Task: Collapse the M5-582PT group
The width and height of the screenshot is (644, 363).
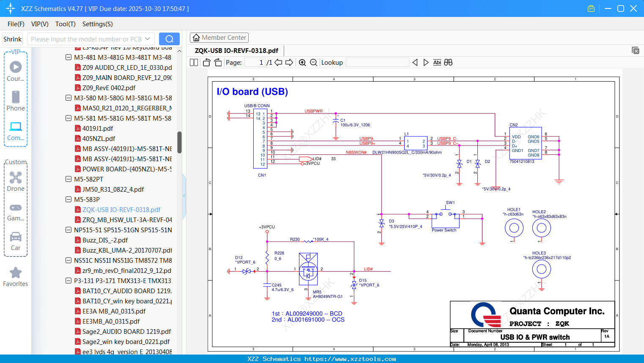Action: point(69,179)
